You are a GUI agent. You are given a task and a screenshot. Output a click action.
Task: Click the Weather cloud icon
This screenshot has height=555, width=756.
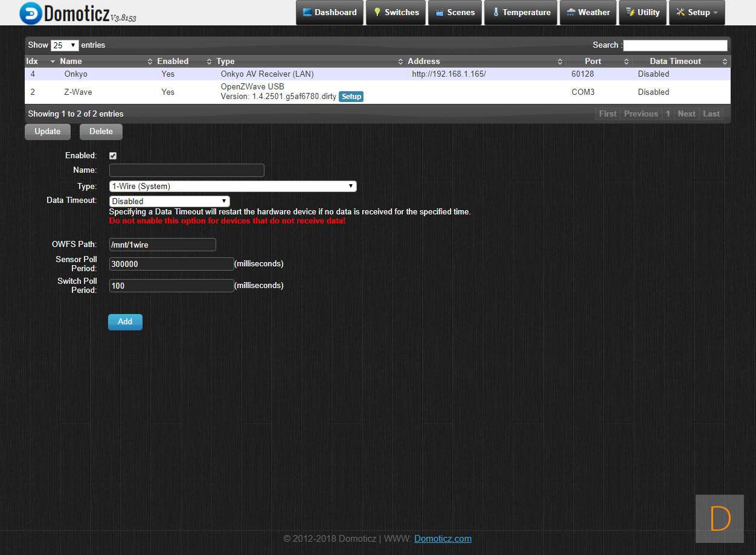(571, 13)
